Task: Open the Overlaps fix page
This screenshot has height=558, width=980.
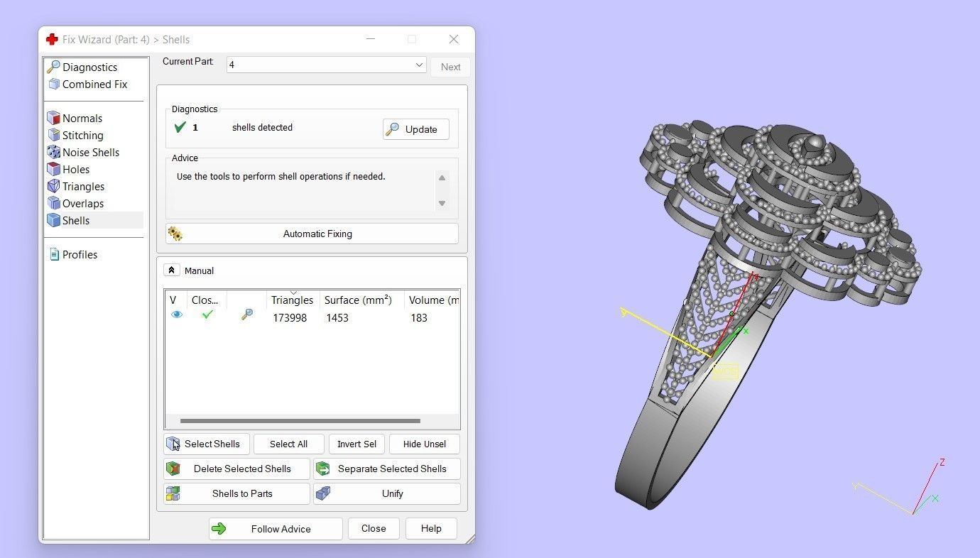Action: click(83, 203)
